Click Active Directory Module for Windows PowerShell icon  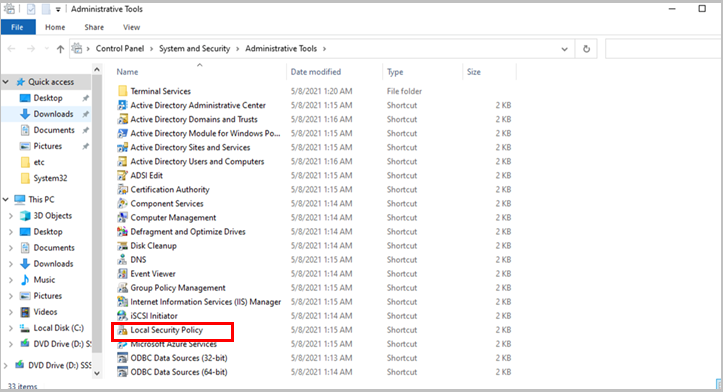[122, 133]
